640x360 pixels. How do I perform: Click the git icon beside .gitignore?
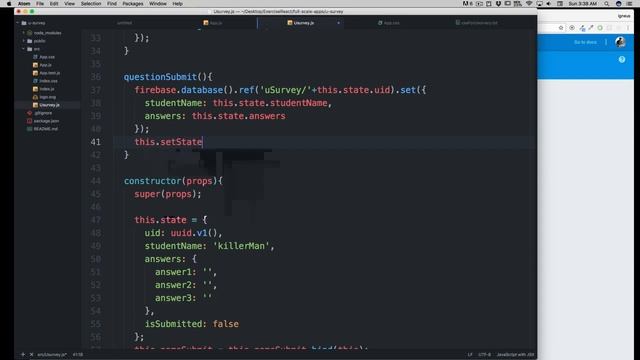click(x=29, y=113)
